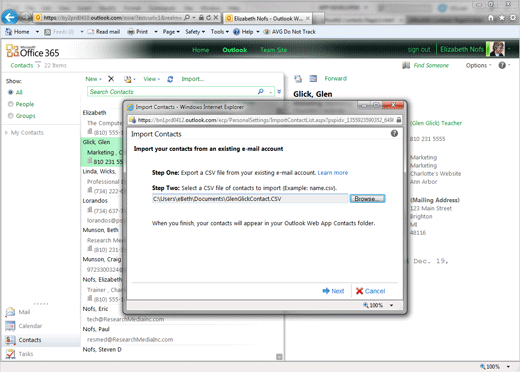520x372 pixels.
Task: Open the main window zoom level dropdown
Action: pyautogui.click(x=508, y=367)
